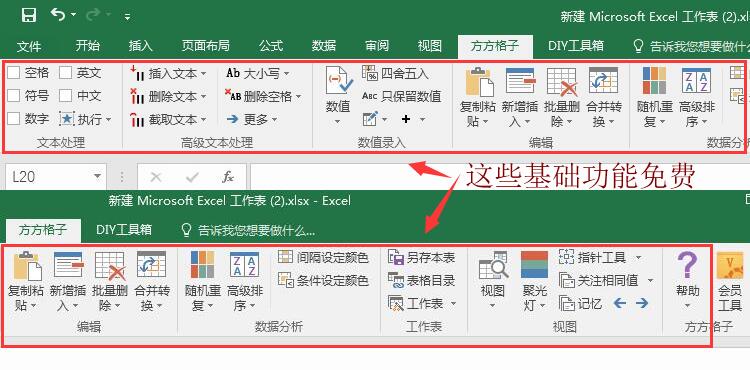
Task: Click the purple 帮助 question mark icon
Action: pos(687,264)
